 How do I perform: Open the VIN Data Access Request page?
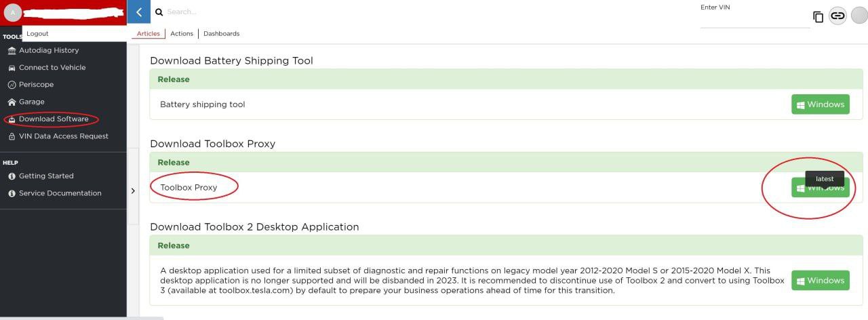point(63,136)
